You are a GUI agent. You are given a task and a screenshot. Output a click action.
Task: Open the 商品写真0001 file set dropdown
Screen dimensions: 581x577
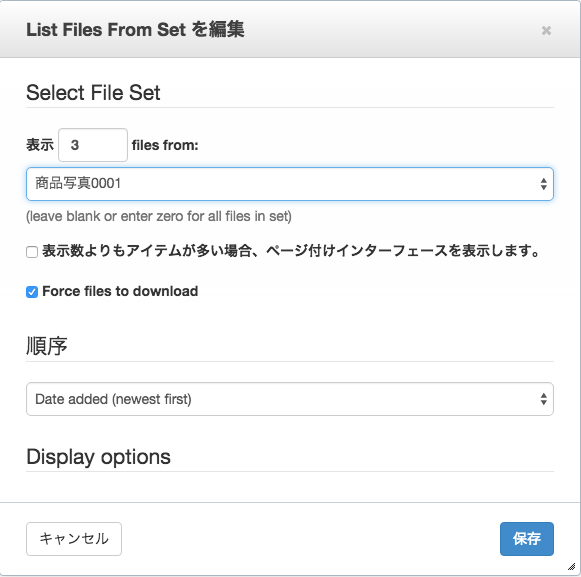coord(290,184)
